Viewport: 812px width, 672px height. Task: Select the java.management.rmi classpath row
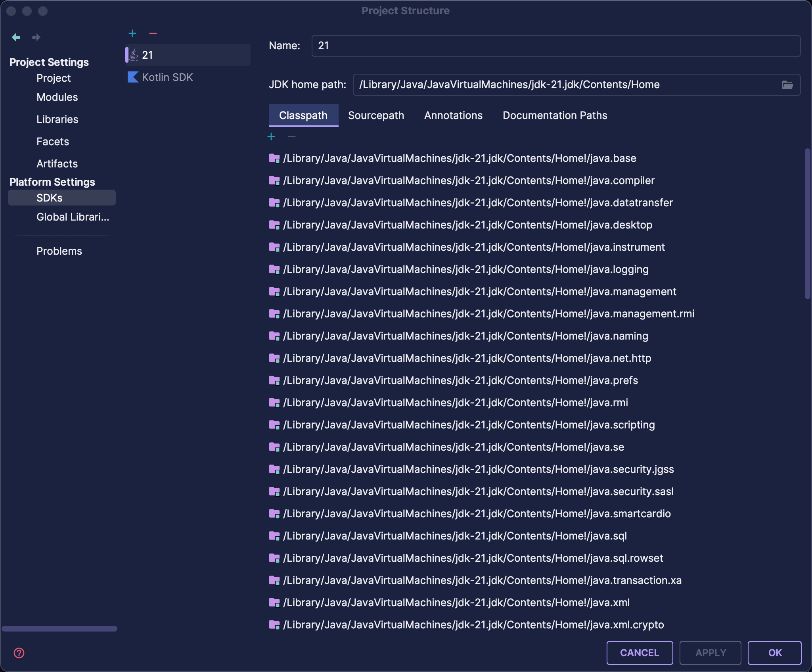click(x=534, y=314)
